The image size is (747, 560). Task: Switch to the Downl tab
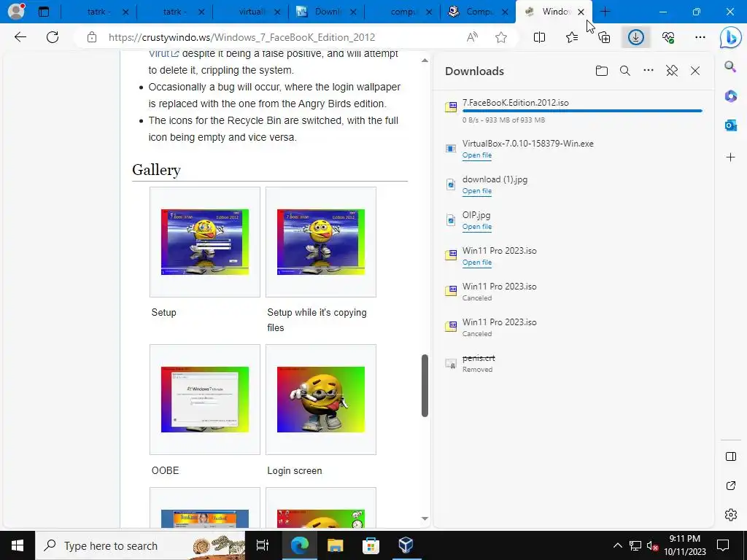point(326,12)
